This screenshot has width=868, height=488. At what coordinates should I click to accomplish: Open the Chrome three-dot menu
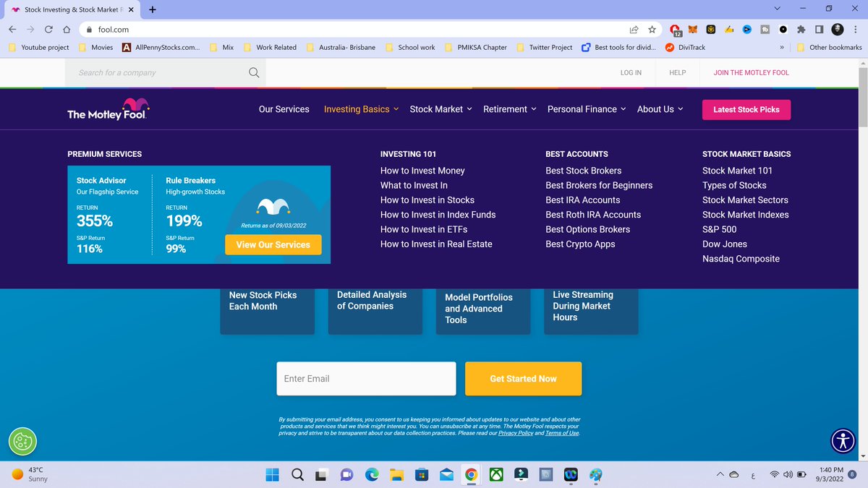pyautogui.click(x=856, y=30)
